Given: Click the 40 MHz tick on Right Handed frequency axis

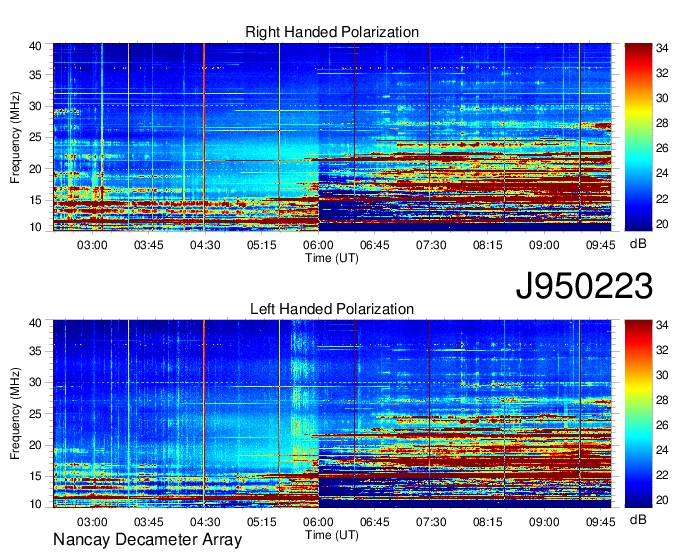Looking at the screenshot, I should 35,46.
